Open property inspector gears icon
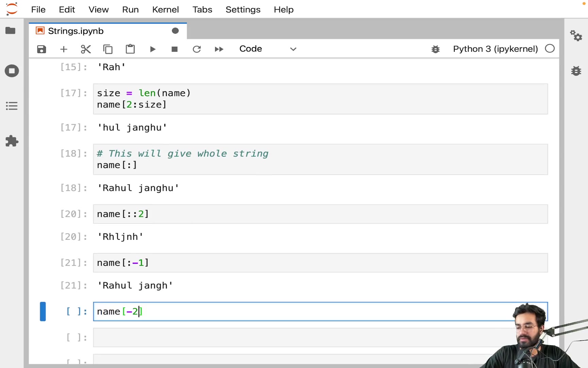The image size is (588, 368). [576, 35]
